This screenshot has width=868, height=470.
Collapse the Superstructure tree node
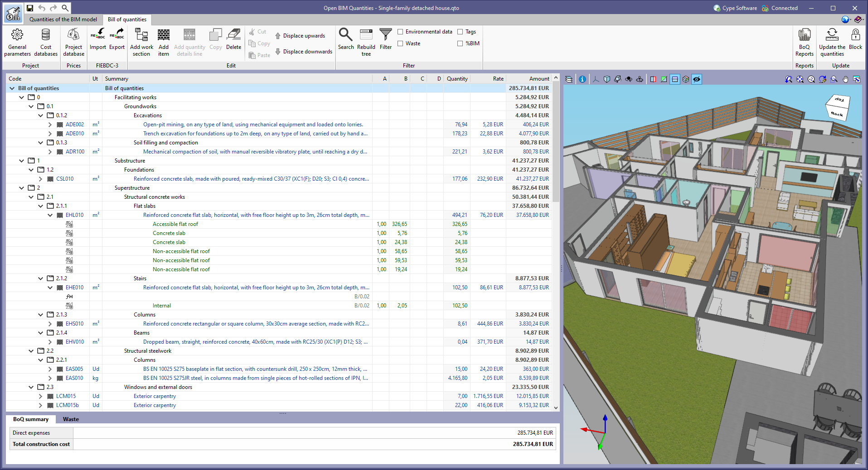tap(21, 187)
